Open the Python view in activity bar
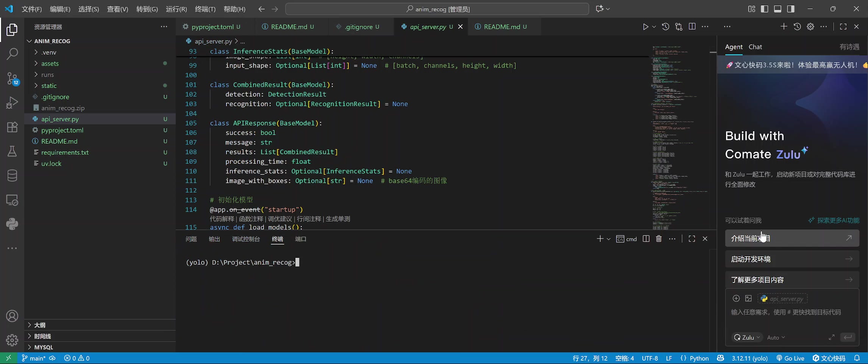 12,224
